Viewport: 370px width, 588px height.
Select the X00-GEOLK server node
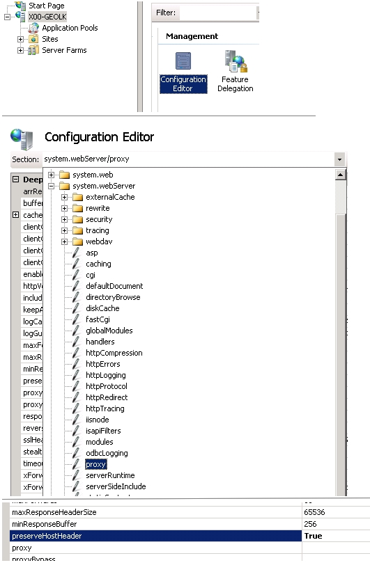47,17
